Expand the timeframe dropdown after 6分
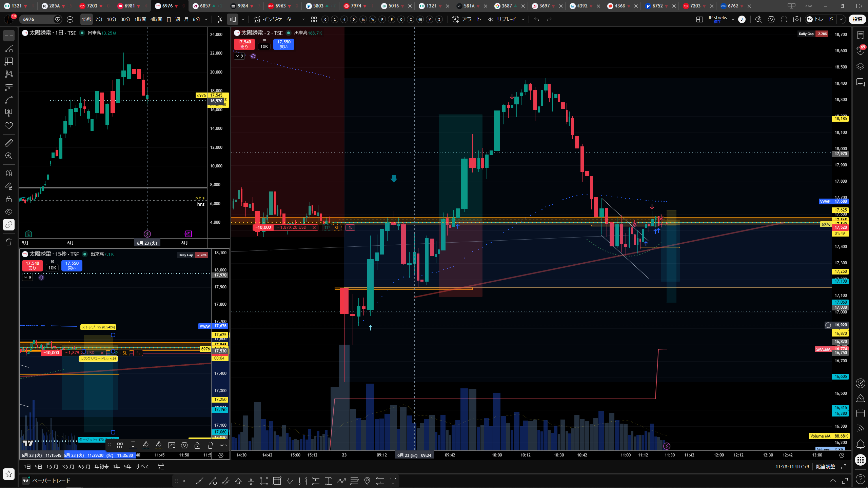Image resolution: width=868 pixels, height=488 pixels. tap(206, 19)
